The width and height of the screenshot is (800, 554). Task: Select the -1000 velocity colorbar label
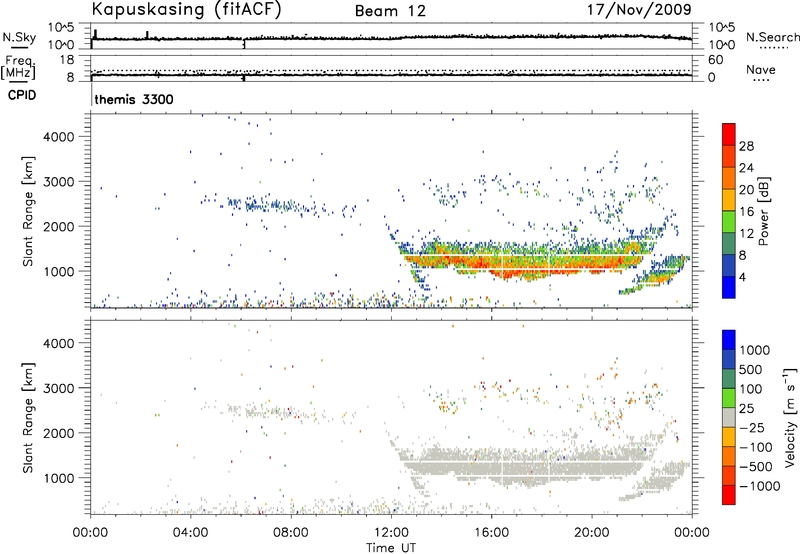pyautogui.click(x=759, y=486)
